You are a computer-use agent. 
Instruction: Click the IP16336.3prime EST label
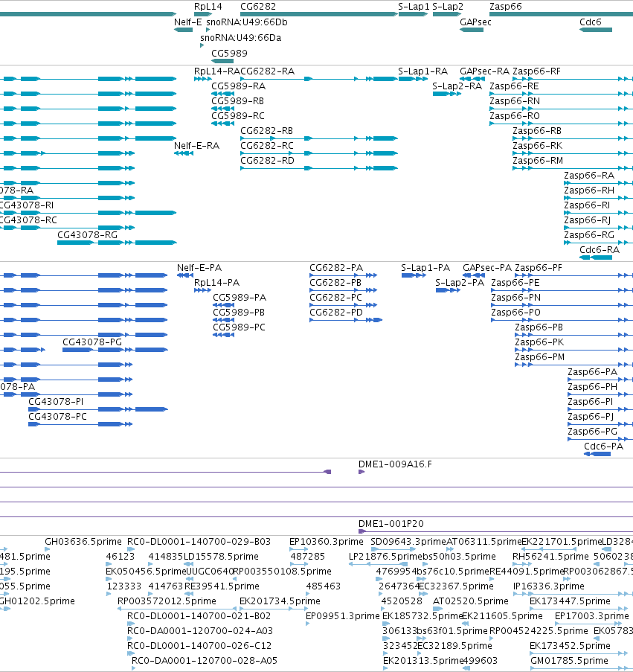[x=549, y=586]
